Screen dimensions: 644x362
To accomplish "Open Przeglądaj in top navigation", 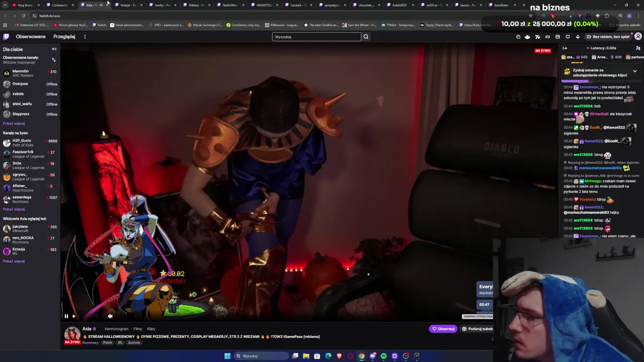I will click(64, 37).
